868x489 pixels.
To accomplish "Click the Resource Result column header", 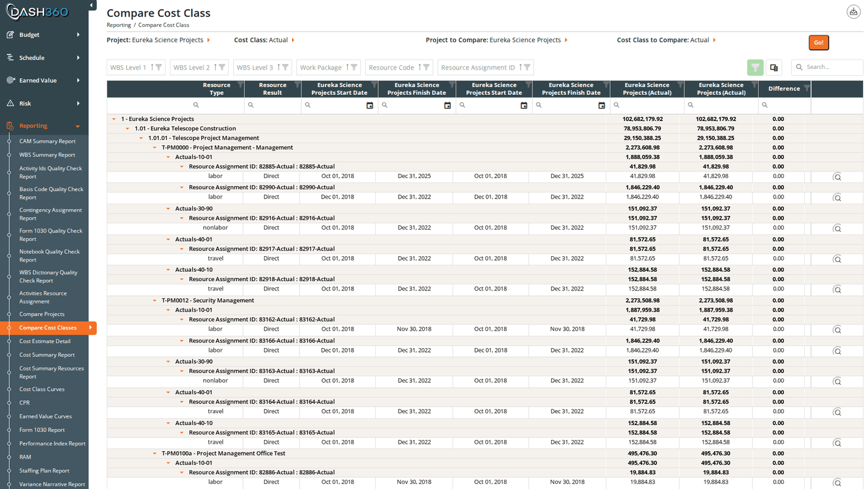I will click(273, 89).
